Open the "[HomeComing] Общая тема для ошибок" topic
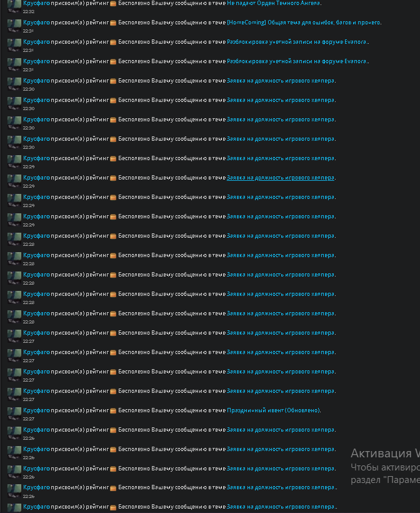 click(303, 23)
